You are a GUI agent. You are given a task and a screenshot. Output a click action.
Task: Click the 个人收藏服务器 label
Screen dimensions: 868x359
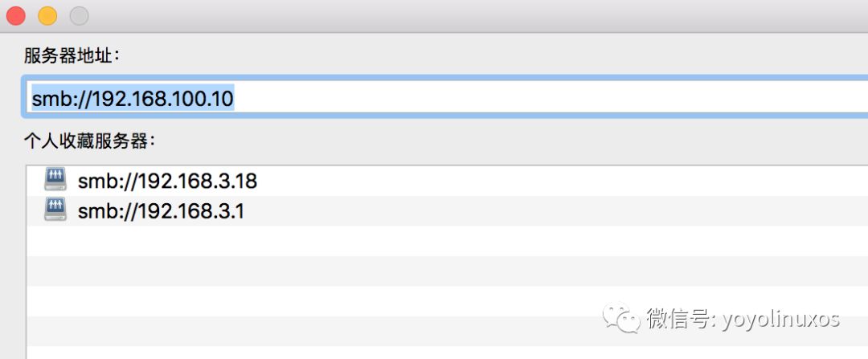(90, 141)
